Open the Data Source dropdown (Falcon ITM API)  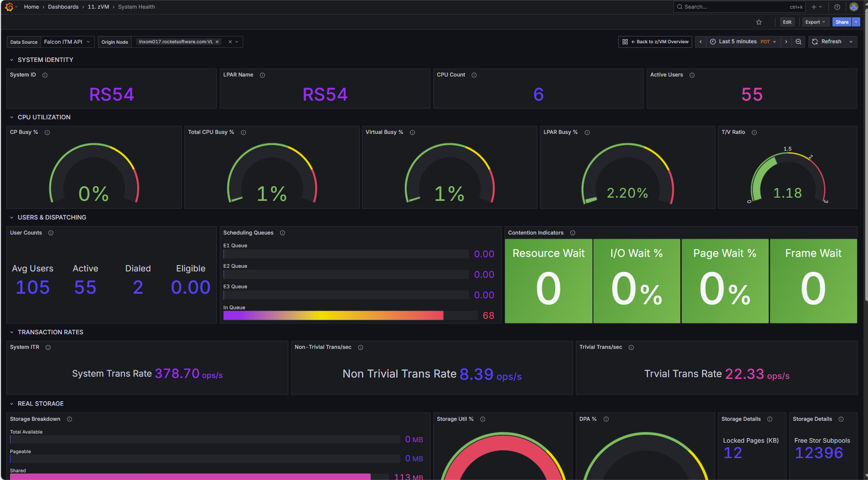pos(67,42)
